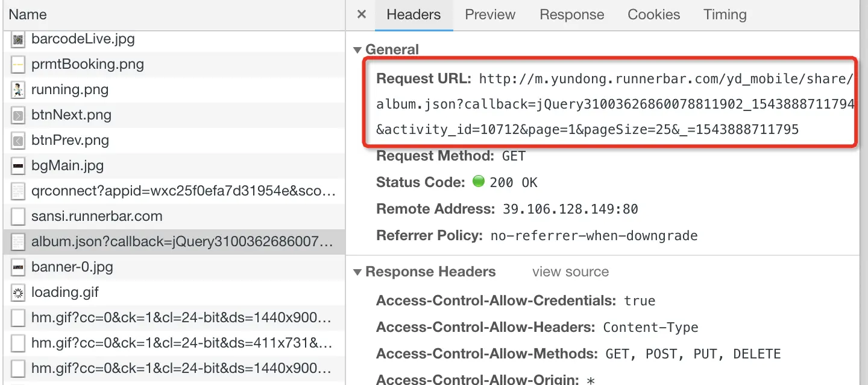Collapse the General section

pos(357,50)
